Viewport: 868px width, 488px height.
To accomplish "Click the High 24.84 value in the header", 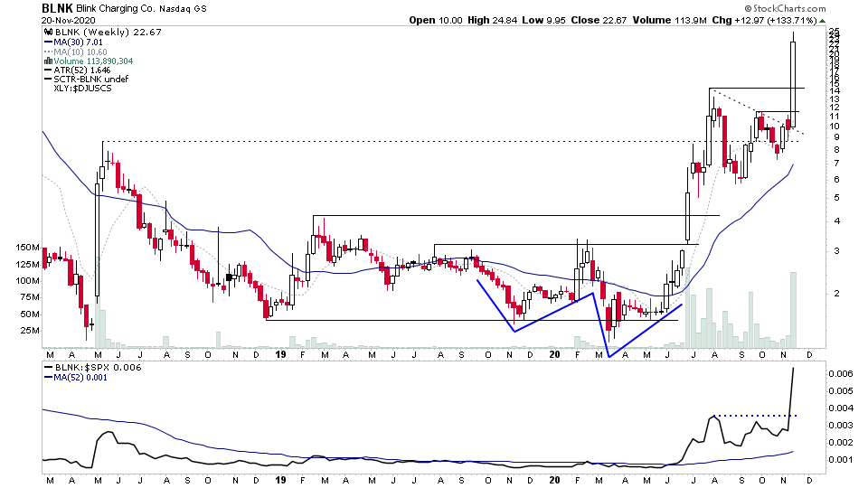I will [x=492, y=20].
